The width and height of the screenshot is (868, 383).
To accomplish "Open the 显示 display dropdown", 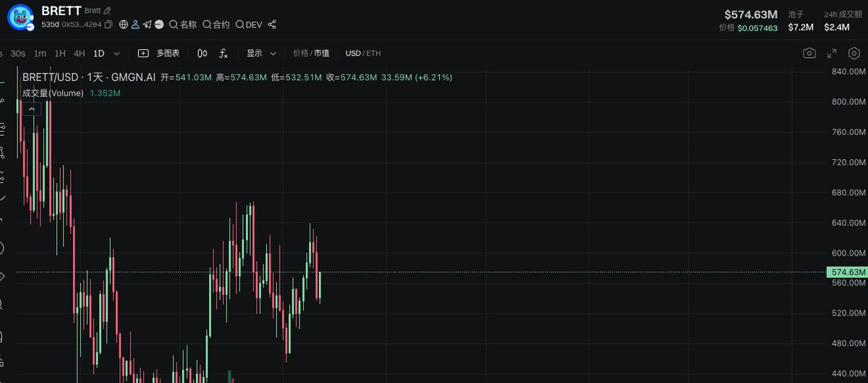I will (x=261, y=54).
